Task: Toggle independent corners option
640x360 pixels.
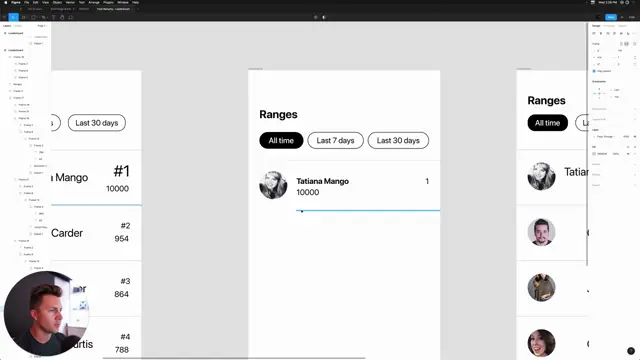Action: coord(635,64)
